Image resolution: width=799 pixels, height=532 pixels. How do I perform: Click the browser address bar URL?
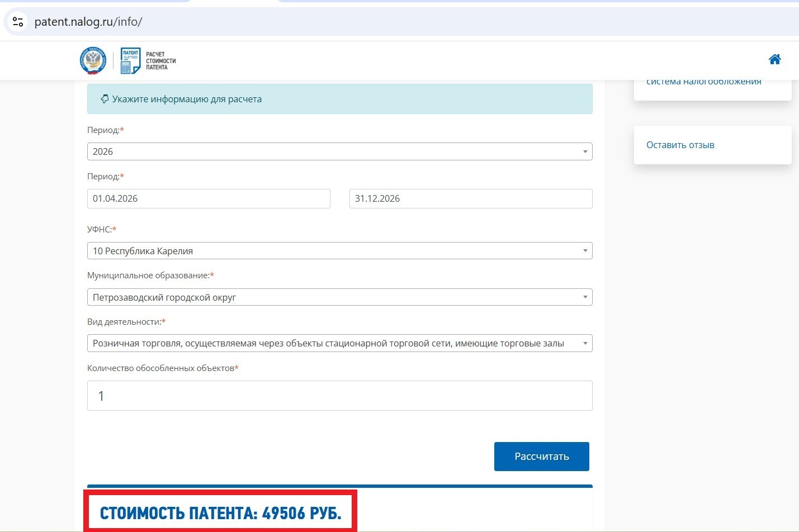[x=88, y=22]
